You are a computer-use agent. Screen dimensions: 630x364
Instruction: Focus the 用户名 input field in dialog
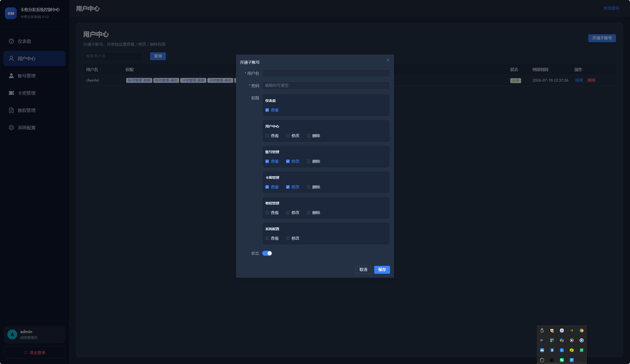point(326,73)
